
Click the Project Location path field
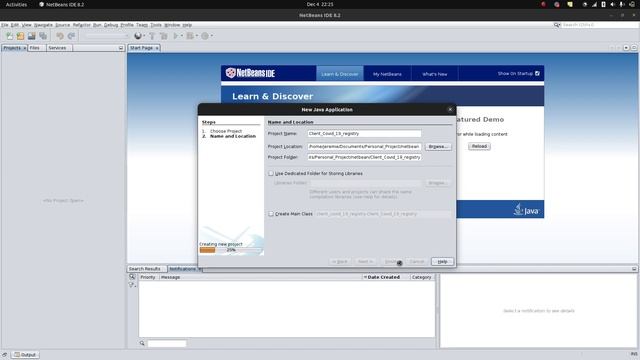pyautogui.click(x=364, y=146)
